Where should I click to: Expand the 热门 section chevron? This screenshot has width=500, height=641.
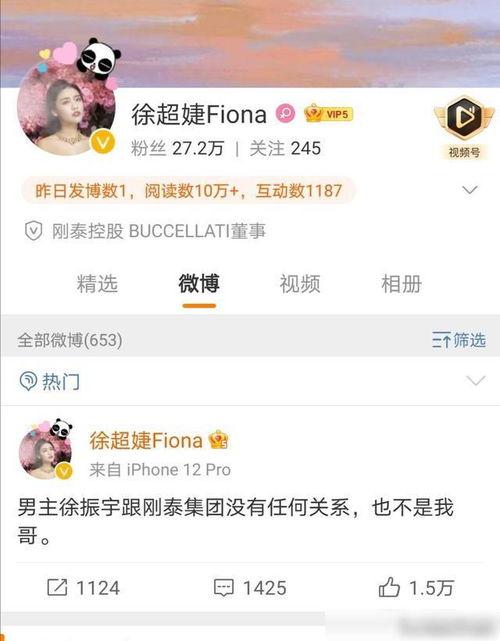point(476,381)
